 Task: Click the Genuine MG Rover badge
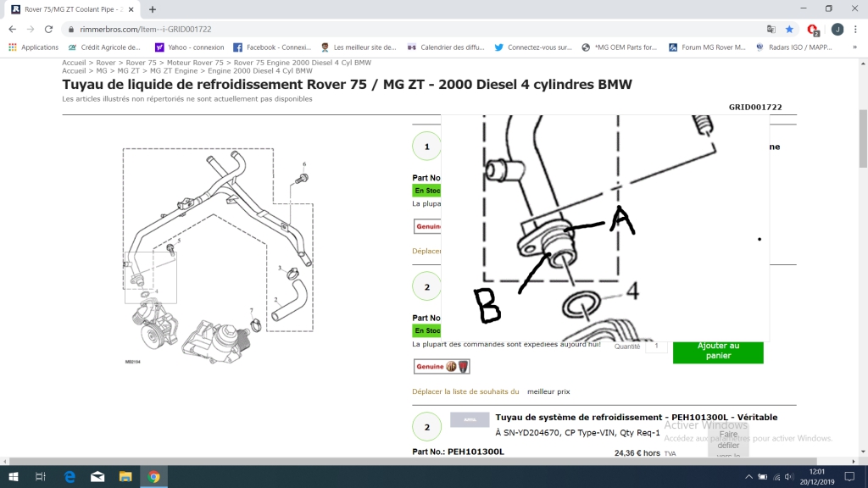pyautogui.click(x=442, y=366)
